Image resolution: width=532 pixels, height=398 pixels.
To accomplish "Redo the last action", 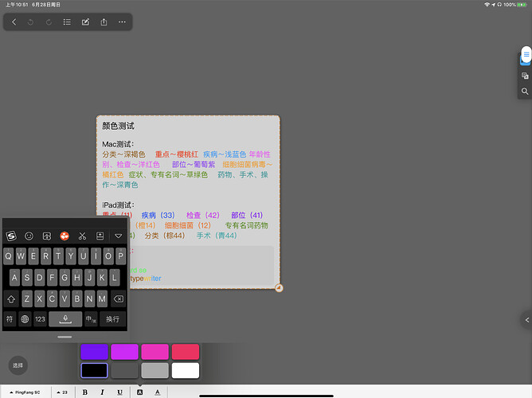I will pos(49,22).
